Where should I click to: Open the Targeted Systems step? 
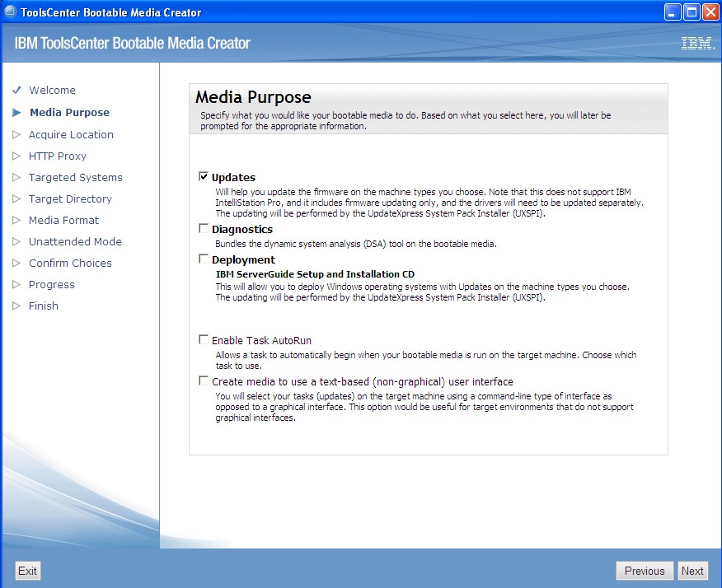point(76,177)
